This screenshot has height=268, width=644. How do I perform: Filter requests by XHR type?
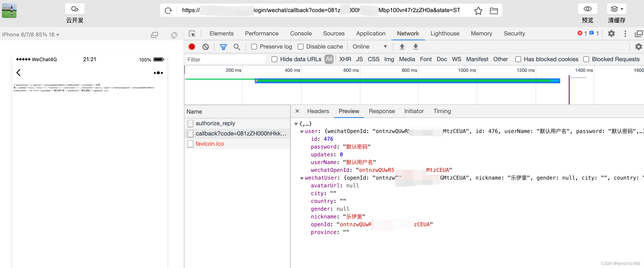[x=345, y=59]
